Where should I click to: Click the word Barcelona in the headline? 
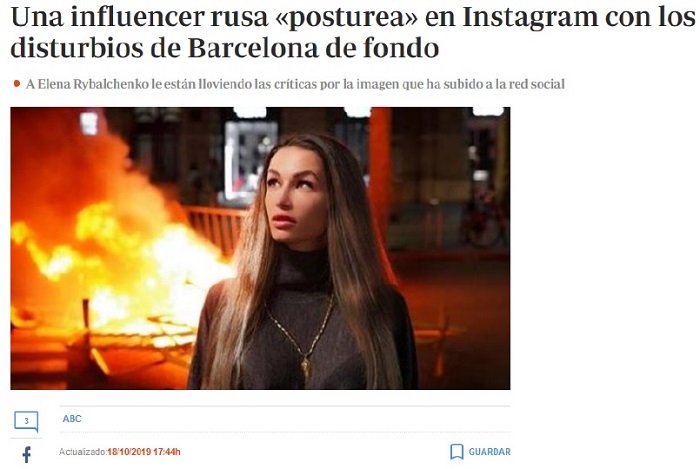253,47
